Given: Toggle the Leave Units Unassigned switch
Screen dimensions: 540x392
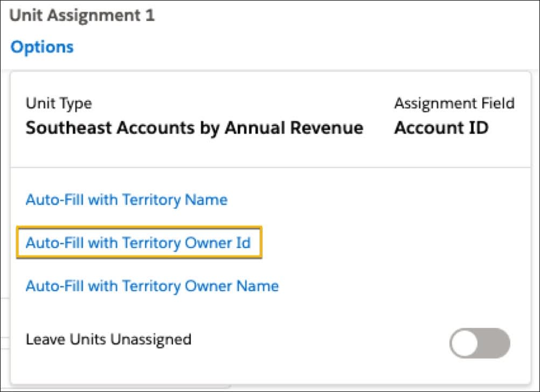Looking at the screenshot, I should click(x=480, y=343).
